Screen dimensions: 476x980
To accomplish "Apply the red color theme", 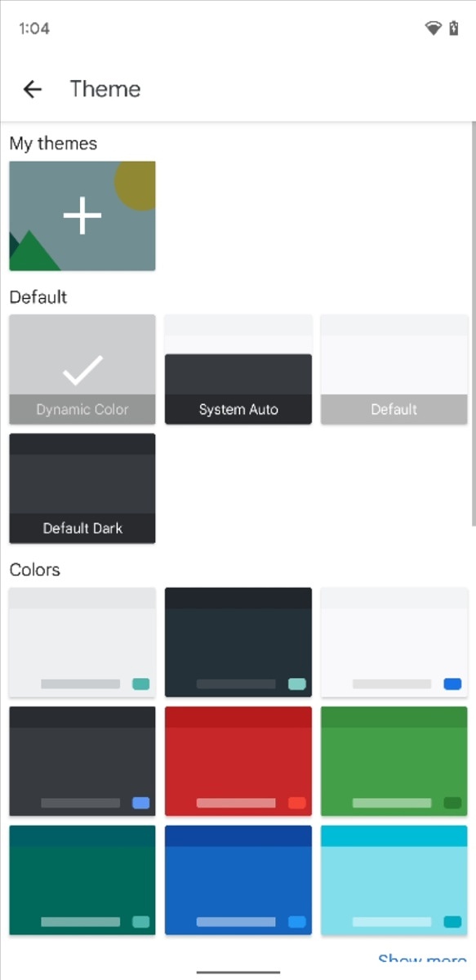I will [238, 761].
